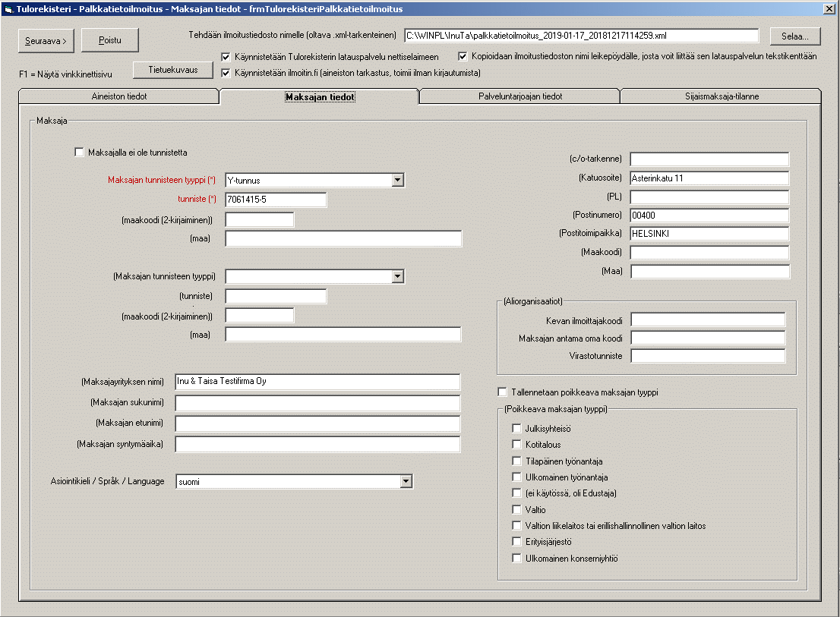Tick the Maksajalla ei ole tunnistetta checkbox

pyautogui.click(x=80, y=153)
